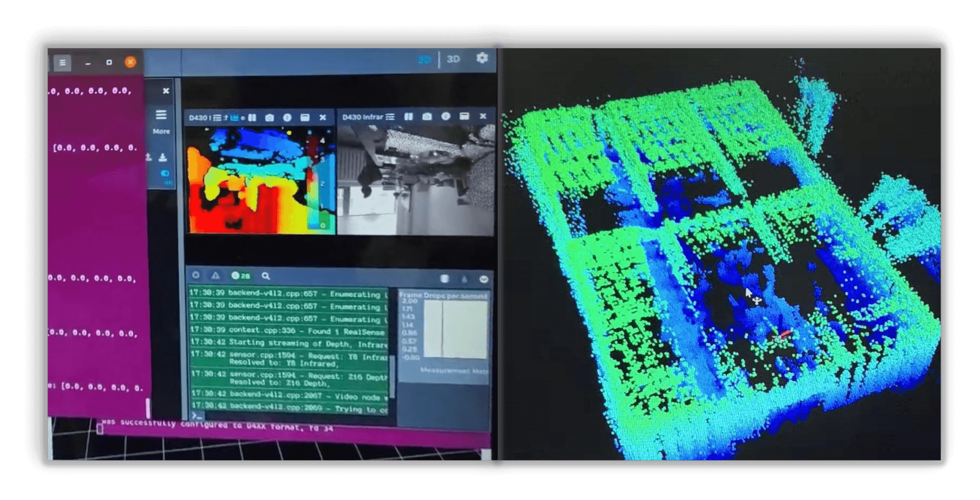Image resolution: width=980 pixels, height=500 pixels.
Task: Capture a snapshot of the infrared stream
Action: tap(427, 117)
